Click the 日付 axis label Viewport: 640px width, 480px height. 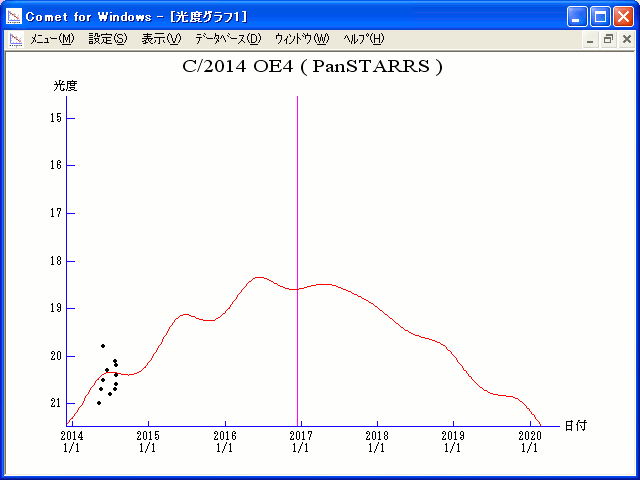point(576,426)
